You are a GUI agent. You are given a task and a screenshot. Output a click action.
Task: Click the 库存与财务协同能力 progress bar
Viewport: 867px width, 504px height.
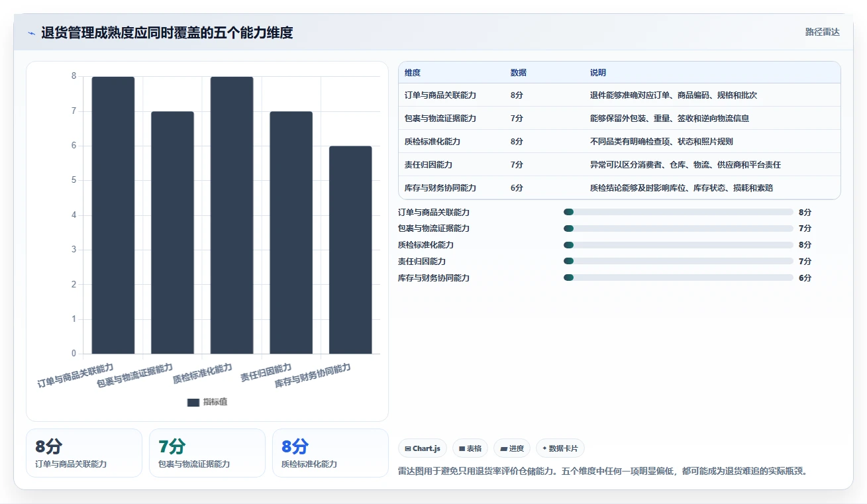click(678, 277)
